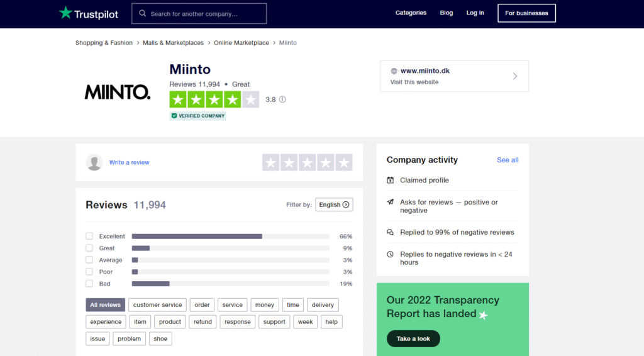The image size is (644, 356).
Task: Click the Miinto company logo
Action: tap(118, 92)
